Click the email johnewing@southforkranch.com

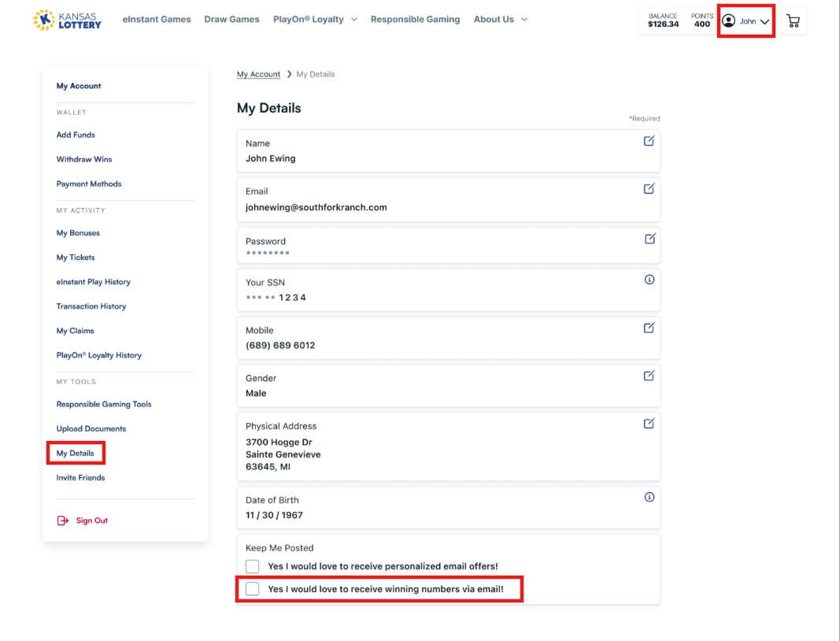pyautogui.click(x=316, y=207)
